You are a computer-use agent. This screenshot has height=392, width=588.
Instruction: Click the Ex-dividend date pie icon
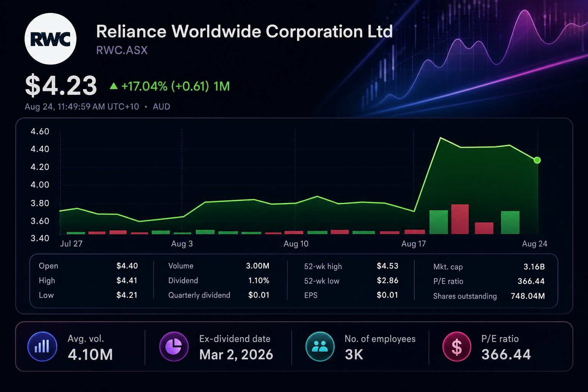click(x=174, y=347)
